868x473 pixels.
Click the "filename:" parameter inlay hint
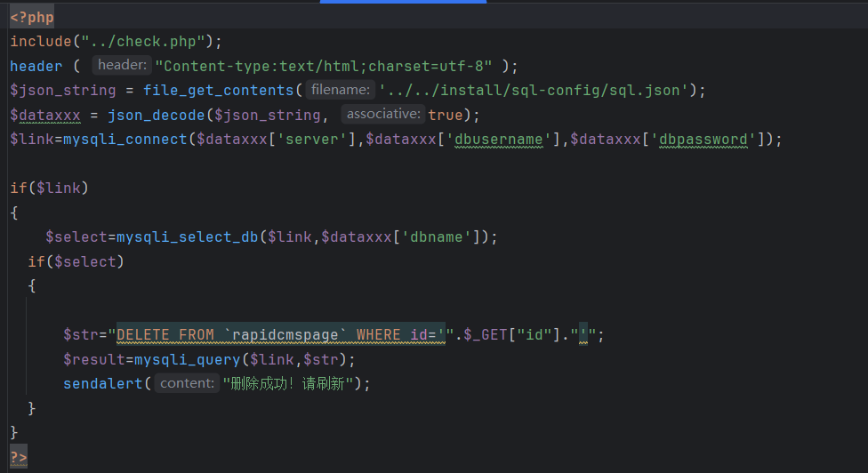click(x=340, y=90)
